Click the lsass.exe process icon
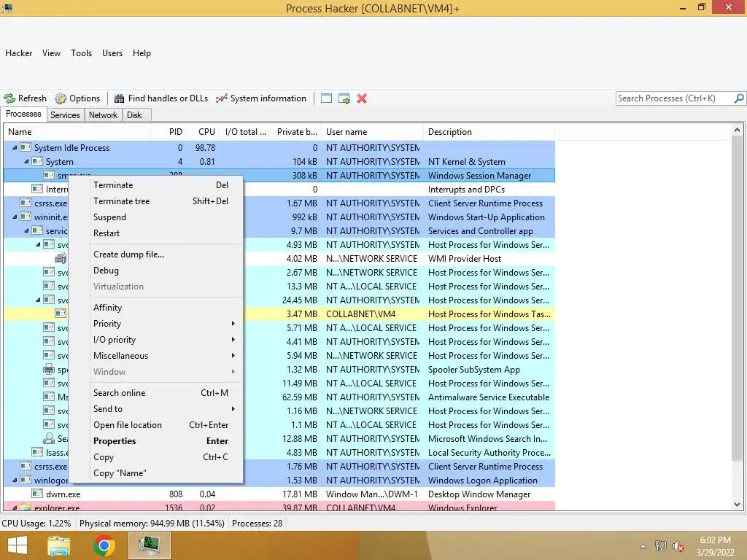The image size is (747, 560). coord(37,452)
